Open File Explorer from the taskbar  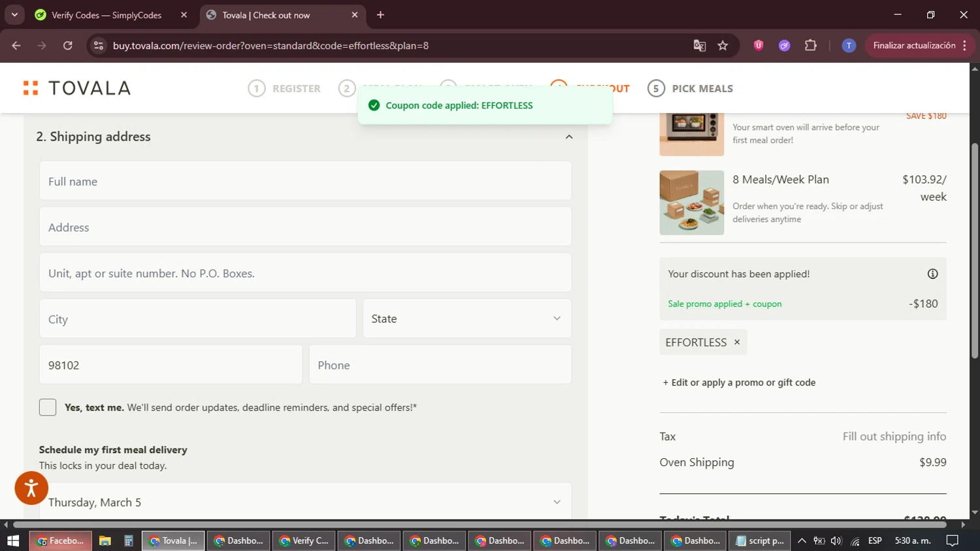[x=105, y=541]
